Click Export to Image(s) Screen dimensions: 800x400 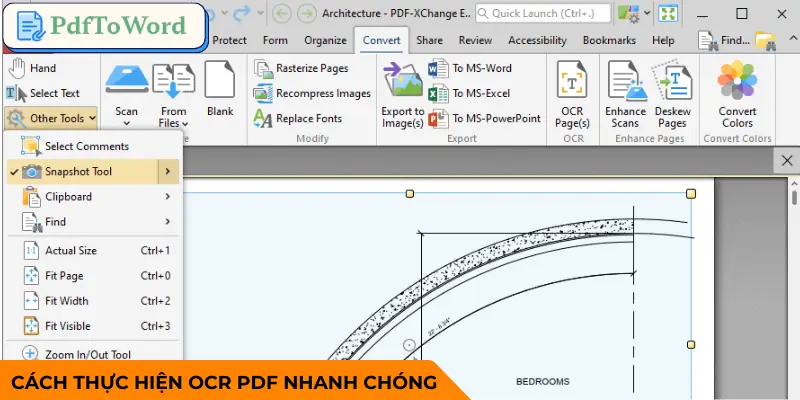pos(403,95)
